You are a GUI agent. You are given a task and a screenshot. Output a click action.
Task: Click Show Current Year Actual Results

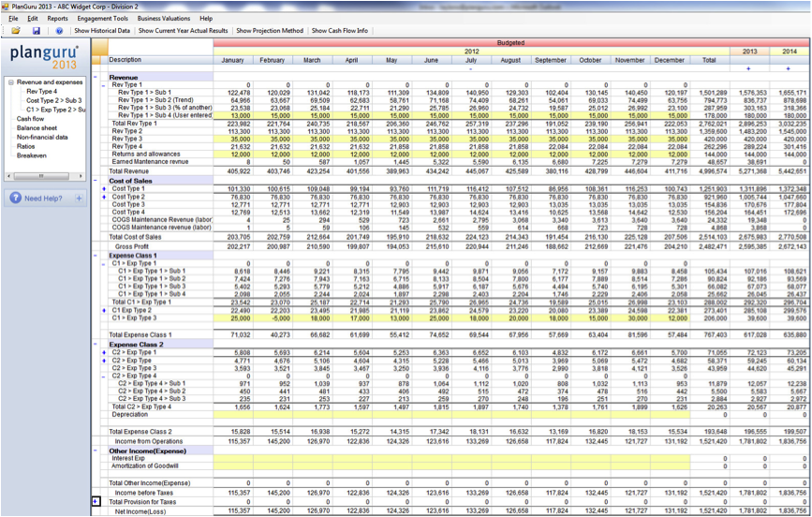point(184,31)
